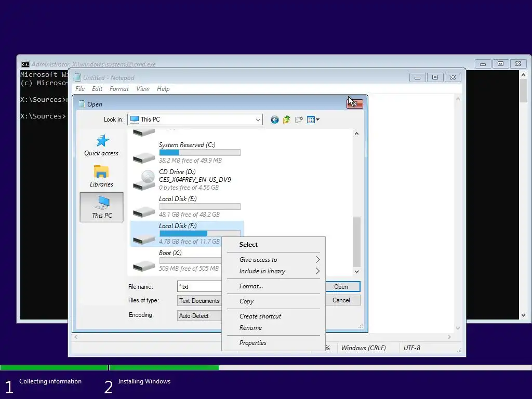
Task: Open Notepad View menu
Action: [143, 89]
